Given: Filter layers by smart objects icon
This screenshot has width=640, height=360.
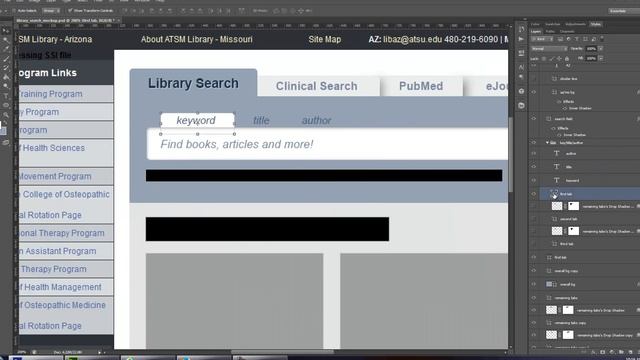Looking at the screenshot, I should tap(593, 39).
